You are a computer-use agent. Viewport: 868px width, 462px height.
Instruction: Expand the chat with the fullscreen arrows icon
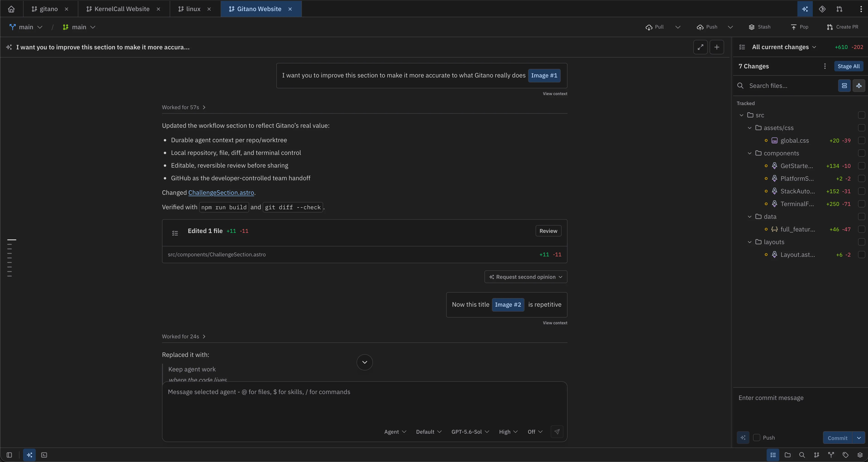pyautogui.click(x=701, y=47)
